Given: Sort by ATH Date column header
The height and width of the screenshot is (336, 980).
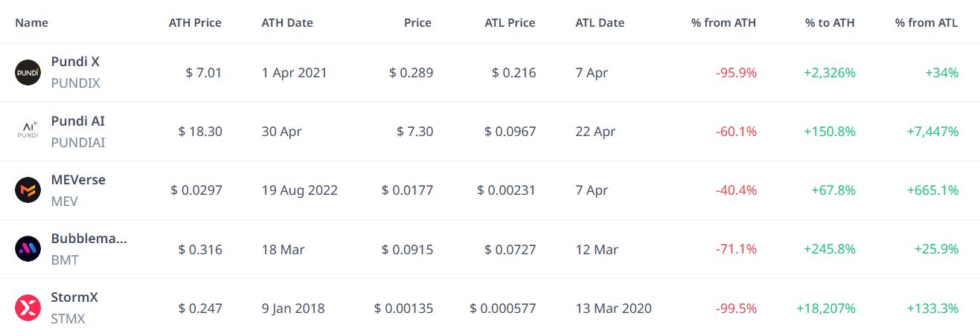Looking at the screenshot, I should (287, 22).
